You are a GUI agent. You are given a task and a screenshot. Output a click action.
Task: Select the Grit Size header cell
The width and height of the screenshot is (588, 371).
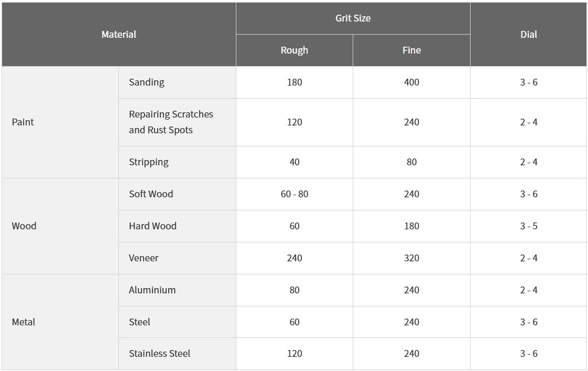click(353, 18)
